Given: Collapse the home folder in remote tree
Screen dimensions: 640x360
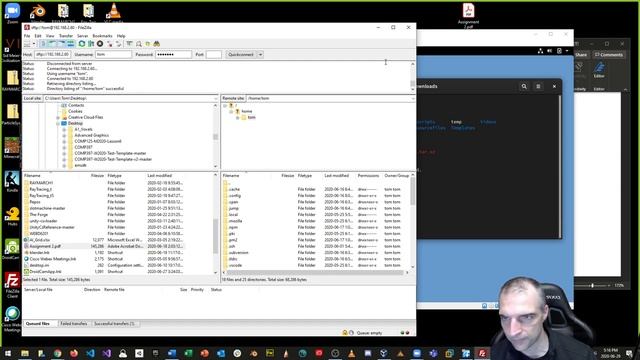Looking at the screenshot, I should click(231, 111).
